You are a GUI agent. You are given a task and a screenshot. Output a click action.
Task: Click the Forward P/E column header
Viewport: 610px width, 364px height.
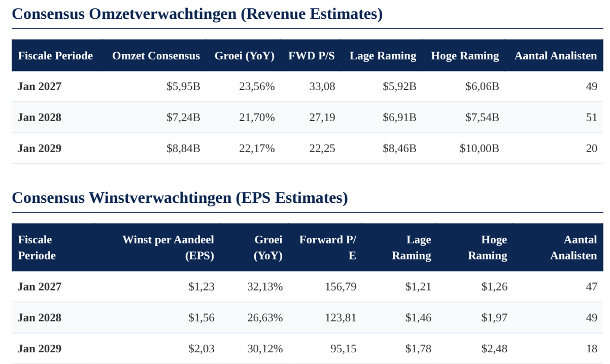point(328,247)
